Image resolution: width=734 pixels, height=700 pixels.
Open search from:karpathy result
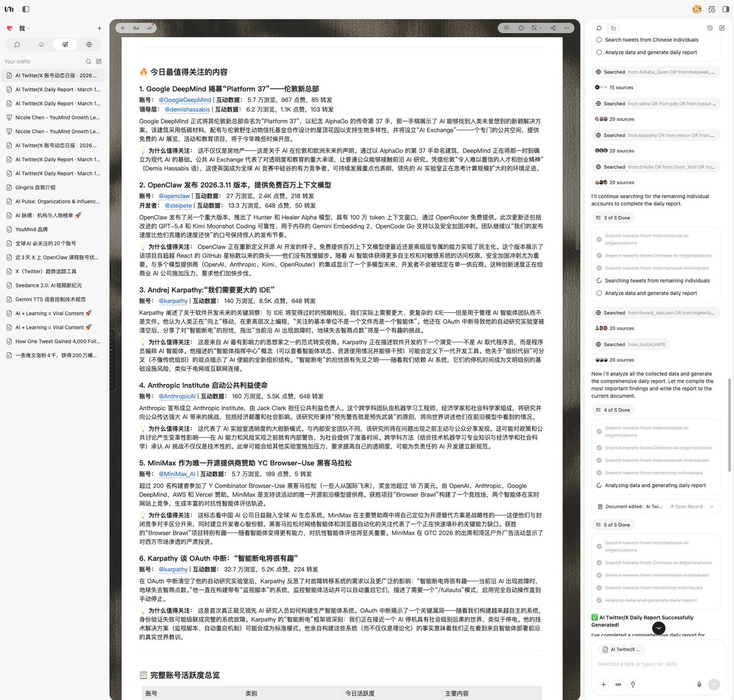tap(655, 136)
